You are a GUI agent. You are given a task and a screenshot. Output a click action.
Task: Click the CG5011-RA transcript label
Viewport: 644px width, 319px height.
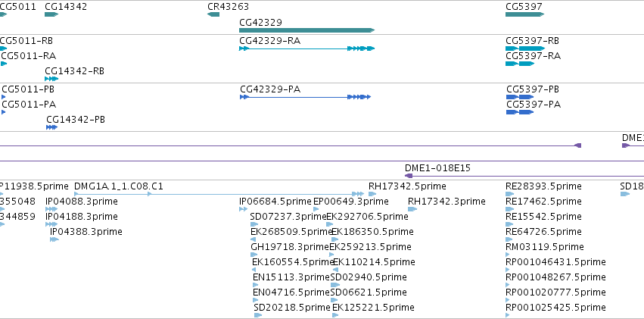28,56
